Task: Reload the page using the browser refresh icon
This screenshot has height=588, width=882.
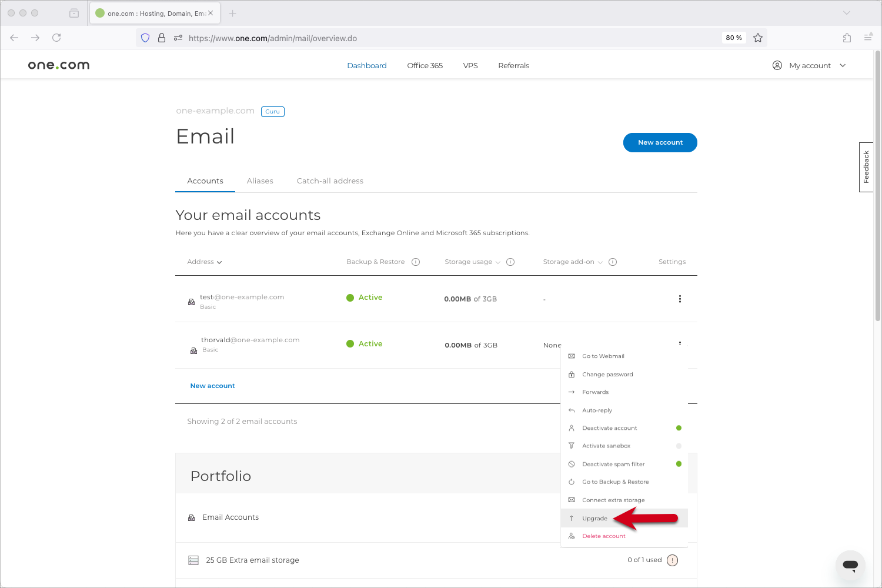Action: pos(56,38)
